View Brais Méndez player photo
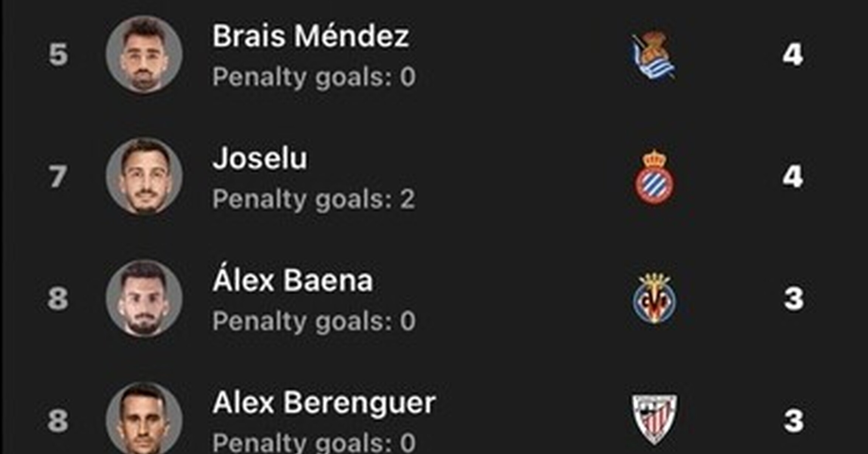 pyautogui.click(x=144, y=54)
